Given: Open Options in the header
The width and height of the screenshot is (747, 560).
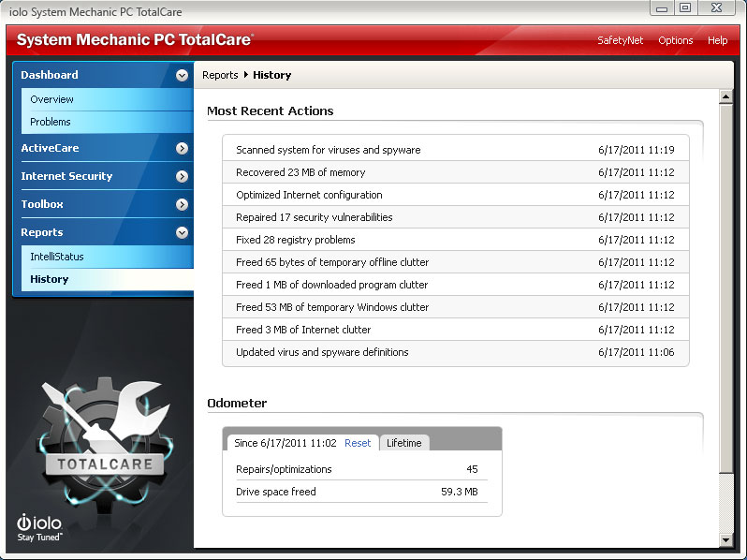Looking at the screenshot, I should click(x=676, y=40).
